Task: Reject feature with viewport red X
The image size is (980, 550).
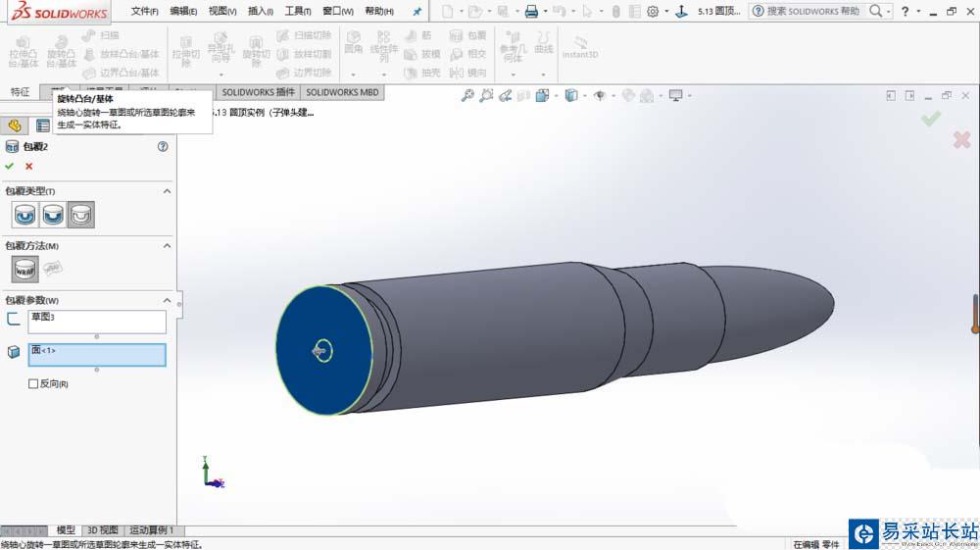Action: click(962, 139)
